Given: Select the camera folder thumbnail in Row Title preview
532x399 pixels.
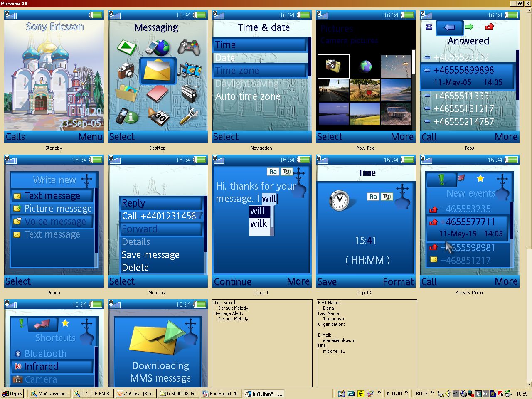Looking at the screenshot, I should (x=333, y=66).
